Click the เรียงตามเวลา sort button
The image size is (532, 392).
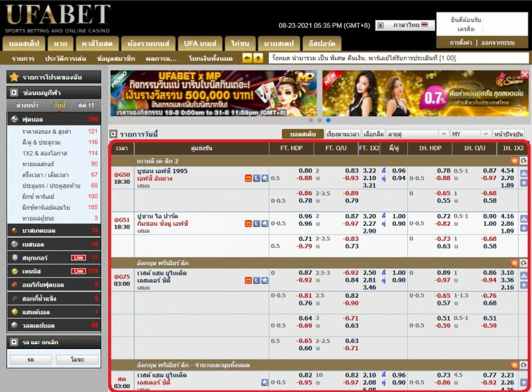343,134
